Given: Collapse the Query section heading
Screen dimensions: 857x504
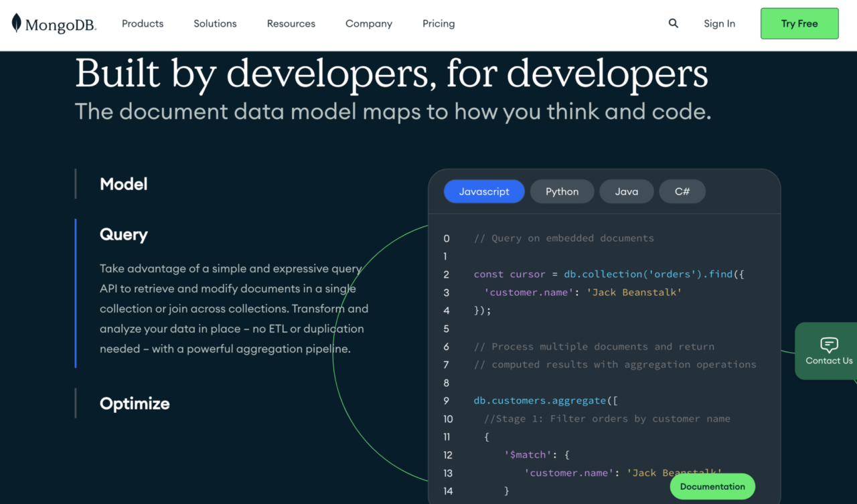Looking at the screenshot, I should pyautogui.click(x=124, y=234).
